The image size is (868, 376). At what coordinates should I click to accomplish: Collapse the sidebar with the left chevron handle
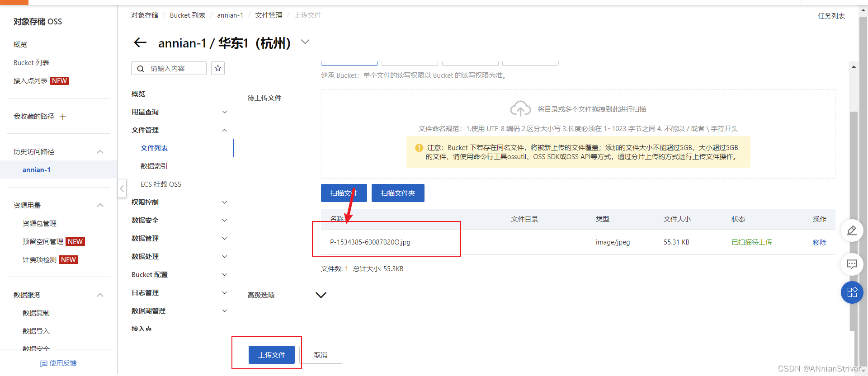click(x=122, y=188)
